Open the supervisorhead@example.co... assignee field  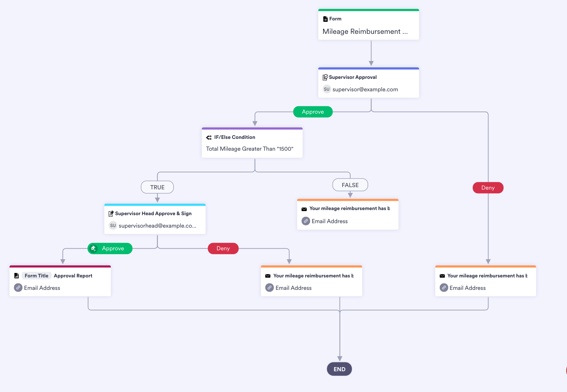click(157, 226)
